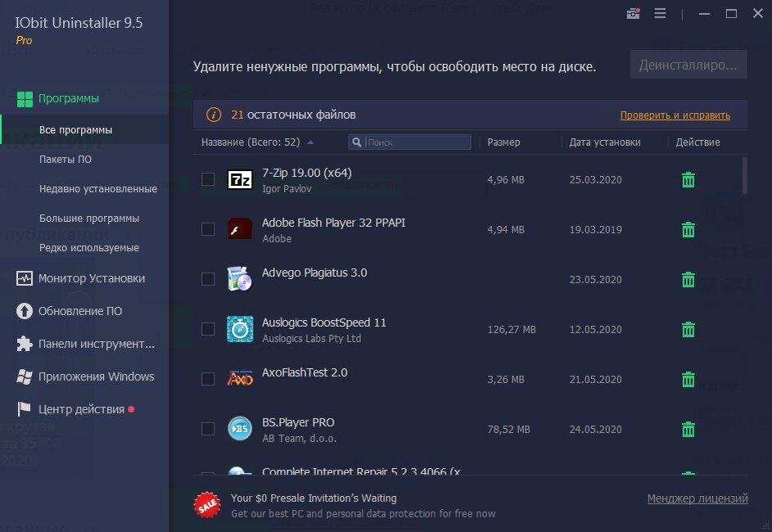Screen dimensions: 772x532
Task: Click the Adobe Flash Player application icon
Action: pyautogui.click(x=240, y=229)
